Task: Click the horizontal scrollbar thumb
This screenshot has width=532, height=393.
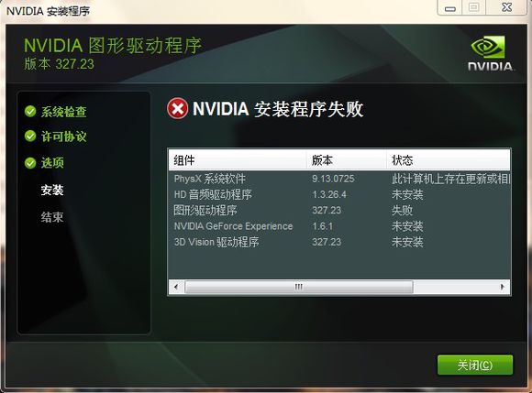Action: tap(299, 288)
